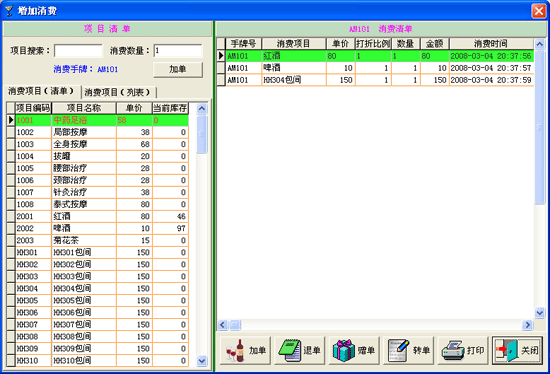Switch to 消费项目（列表）tab
Image resolution: width=550 pixels, height=374 pixels.
[x=118, y=92]
